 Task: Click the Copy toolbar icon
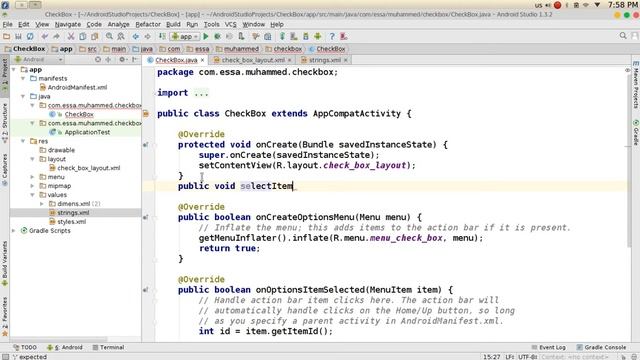82,36
